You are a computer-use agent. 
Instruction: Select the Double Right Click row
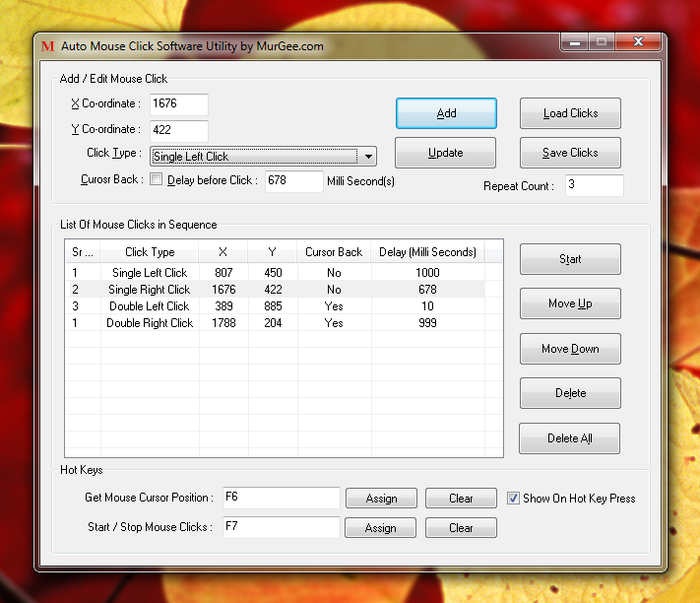click(276, 323)
